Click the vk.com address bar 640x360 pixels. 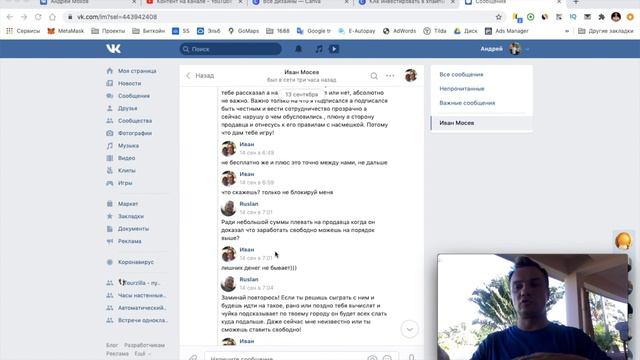tap(284, 17)
